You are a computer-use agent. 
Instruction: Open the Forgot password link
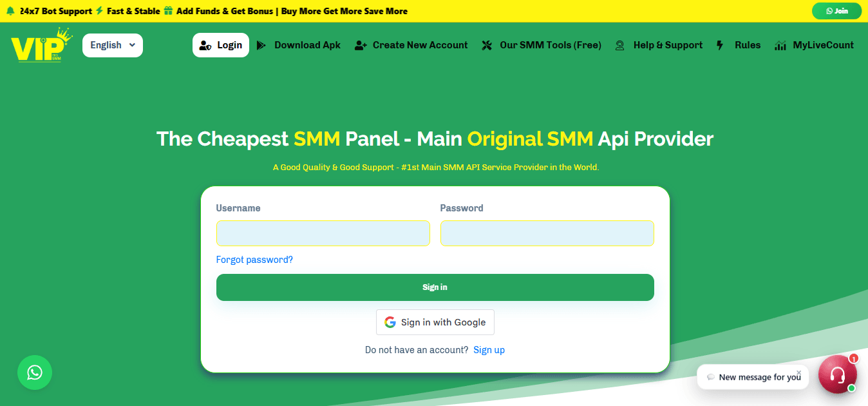(x=254, y=260)
